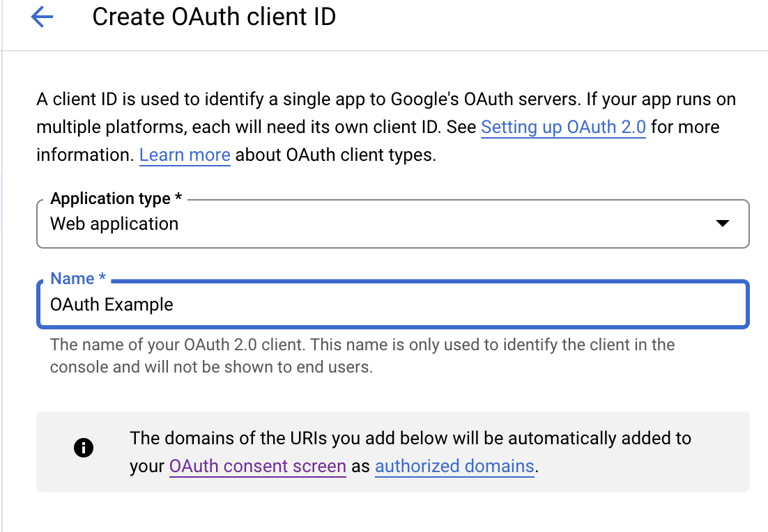Click the Application type * label

(116, 198)
